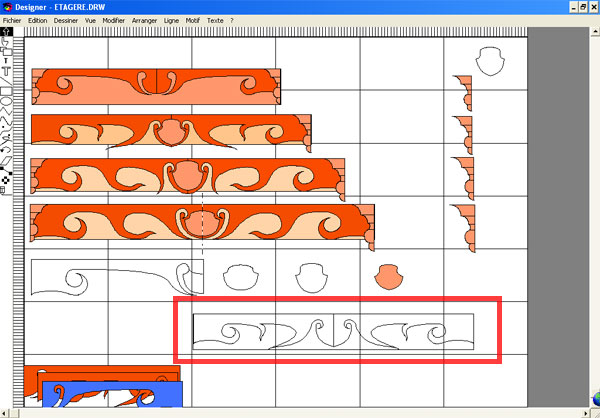Screen dimensions: 600x418
Task: Open the ? help menu
Action: (x=232, y=21)
